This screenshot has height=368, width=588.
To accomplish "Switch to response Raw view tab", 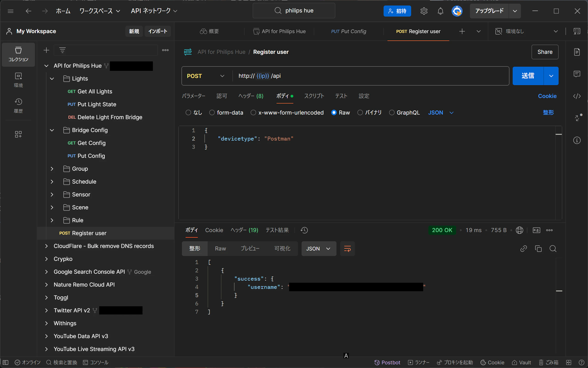I will (220, 248).
